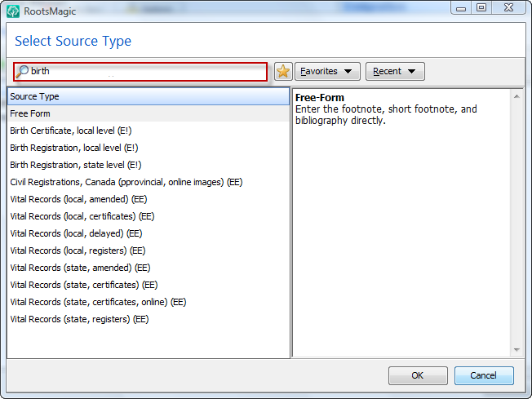Click the description panel scroll-down arrow
This screenshot has width=532, height=399.
coord(516,349)
